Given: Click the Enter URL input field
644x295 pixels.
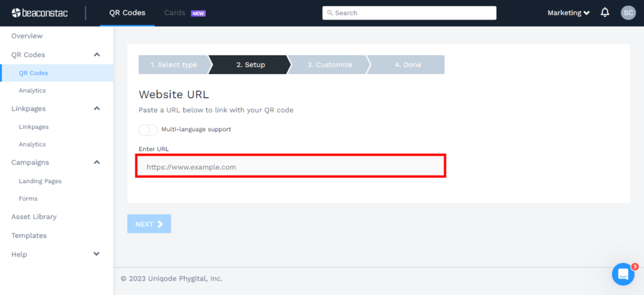Looking at the screenshot, I should point(291,167).
